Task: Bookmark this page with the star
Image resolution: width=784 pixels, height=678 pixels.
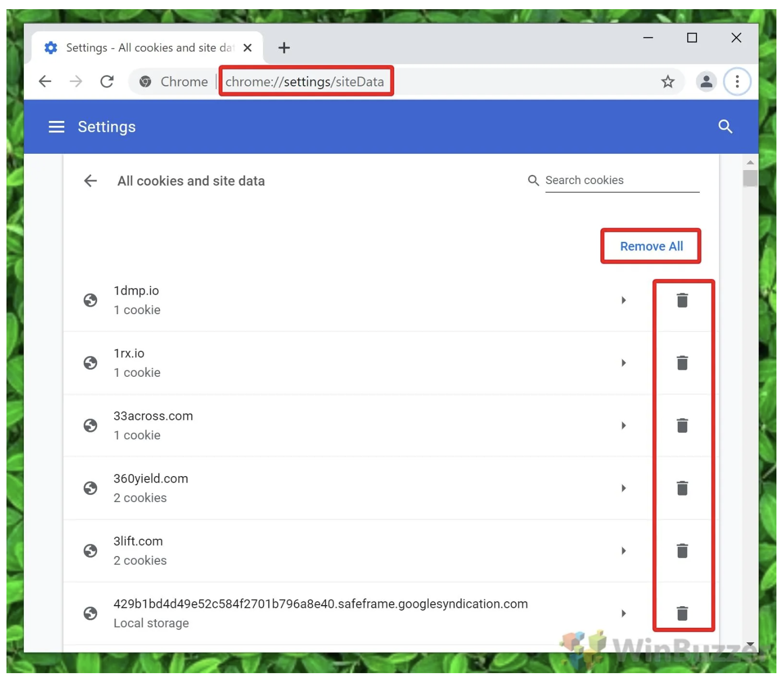Action: coord(668,82)
